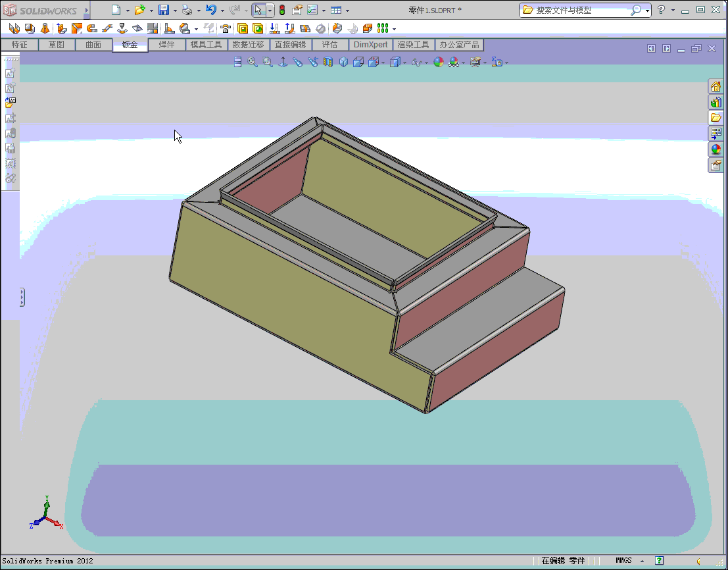This screenshot has height=570, width=728.
Task: Toggle the Flatten tool
Action: [305, 29]
